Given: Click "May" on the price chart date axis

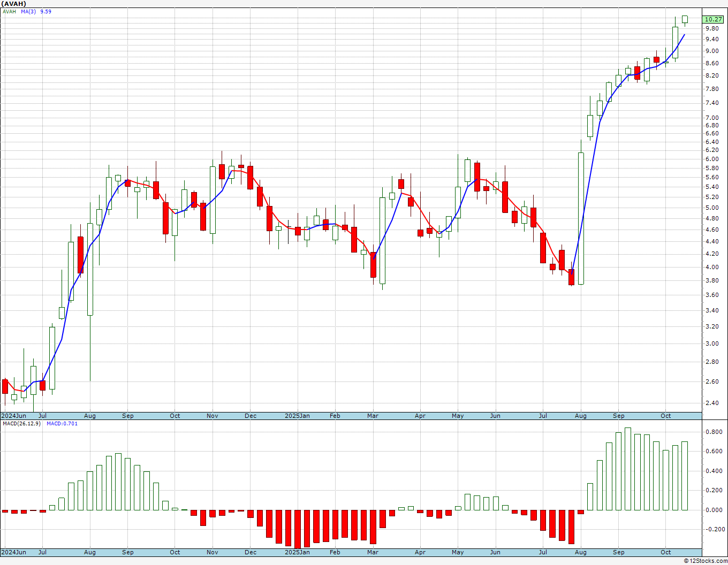Looking at the screenshot, I should [458, 416].
